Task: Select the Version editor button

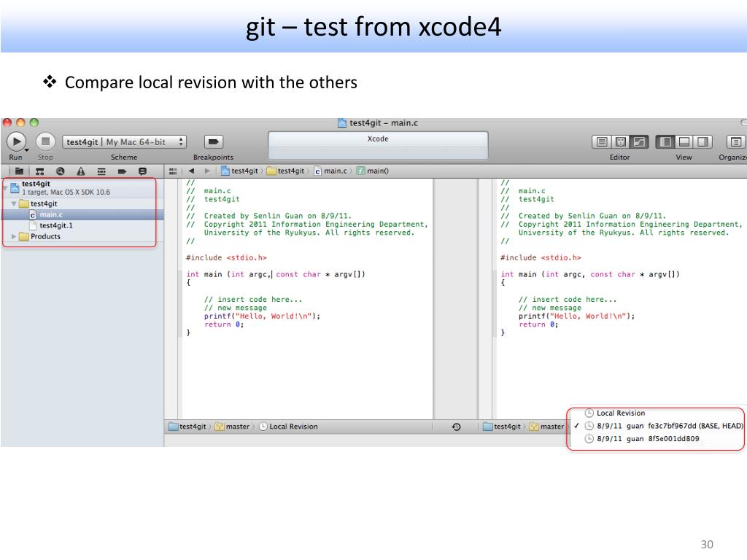Action: 639,142
